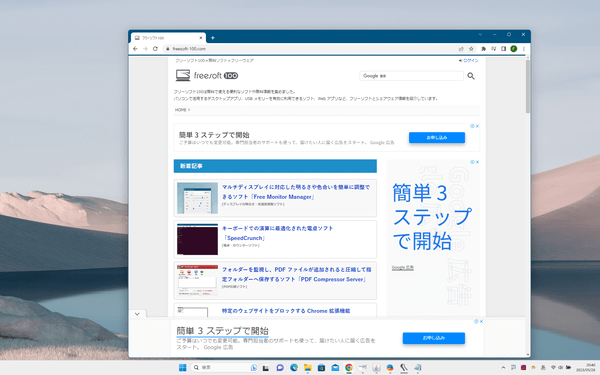View site info via the padlock icon
Screen dimensions: 600x375
click(168, 49)
